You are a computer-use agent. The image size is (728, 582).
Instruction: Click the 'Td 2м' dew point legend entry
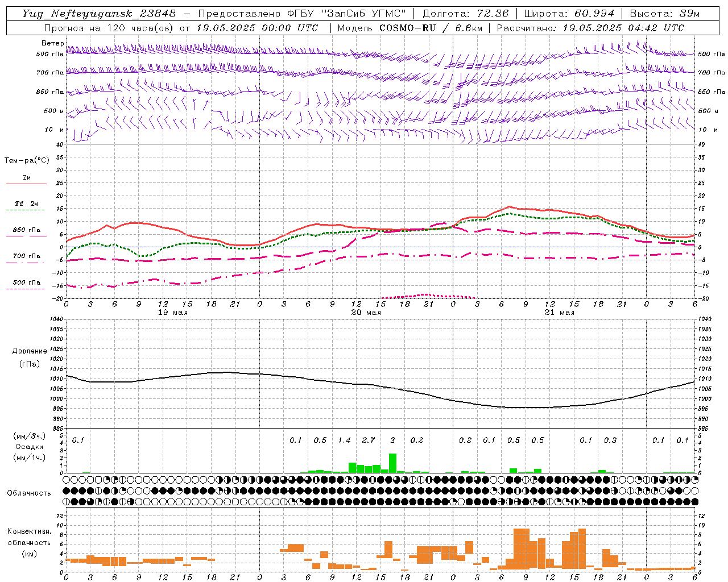click(x=26, y=203)
